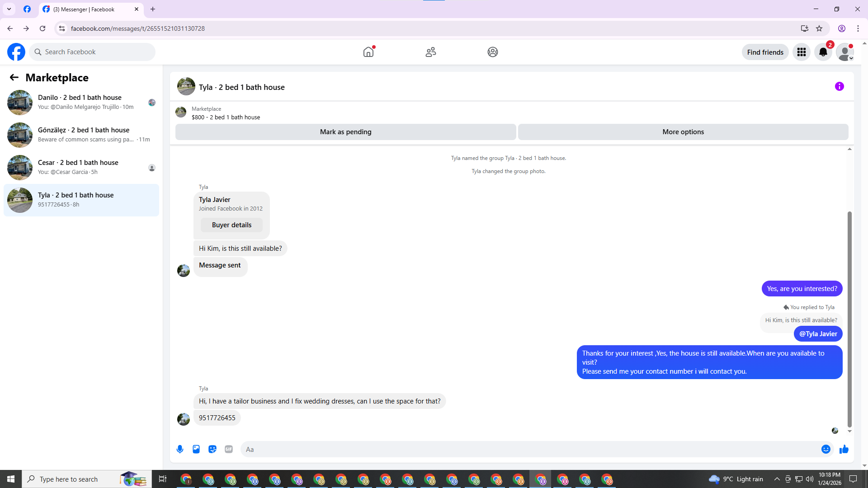The image size is (868, 488).
Task: Send a thumbs up like
Action: [x=844, y=449]
